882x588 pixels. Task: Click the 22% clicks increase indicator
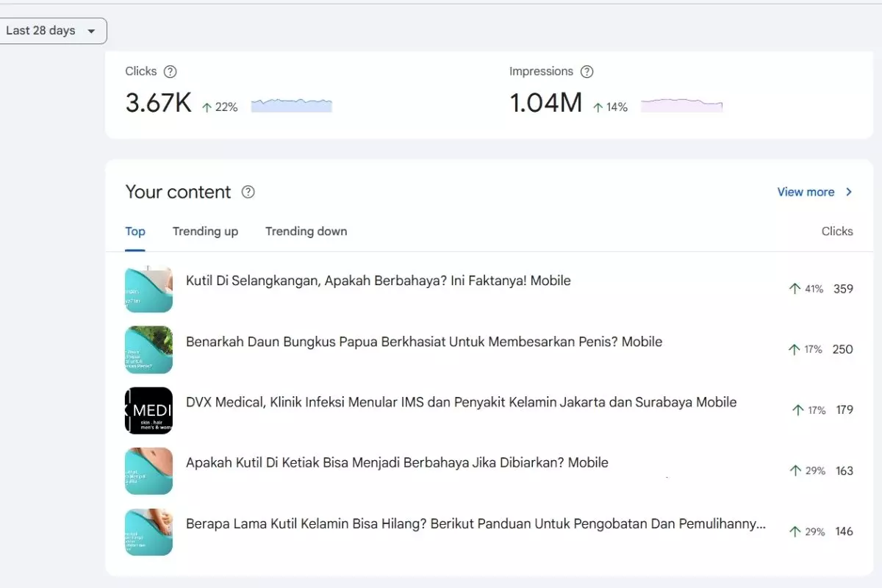(220, 107)
